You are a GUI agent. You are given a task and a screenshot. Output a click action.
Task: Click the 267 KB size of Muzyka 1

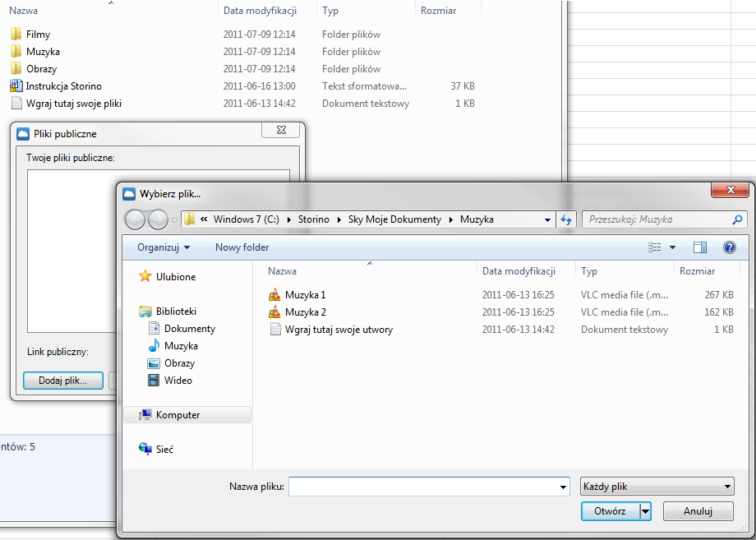(x=719, y=294)
